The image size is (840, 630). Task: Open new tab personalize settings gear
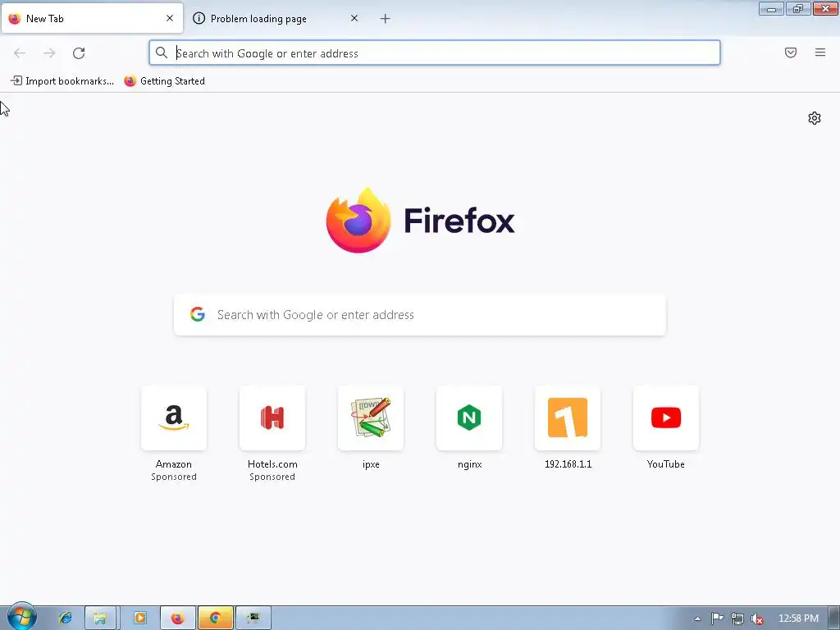pos(815,118)
